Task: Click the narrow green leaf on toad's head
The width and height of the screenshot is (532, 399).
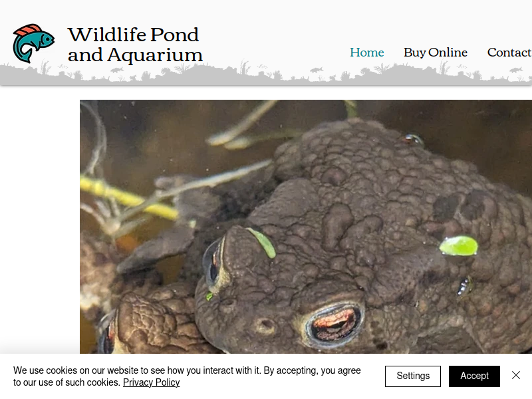Action: coord(262,242)
